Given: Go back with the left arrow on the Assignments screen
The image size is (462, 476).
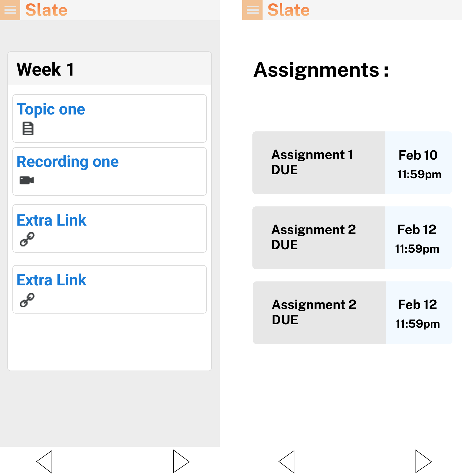Looking at the screenshot, I should [x=287, y=462].
